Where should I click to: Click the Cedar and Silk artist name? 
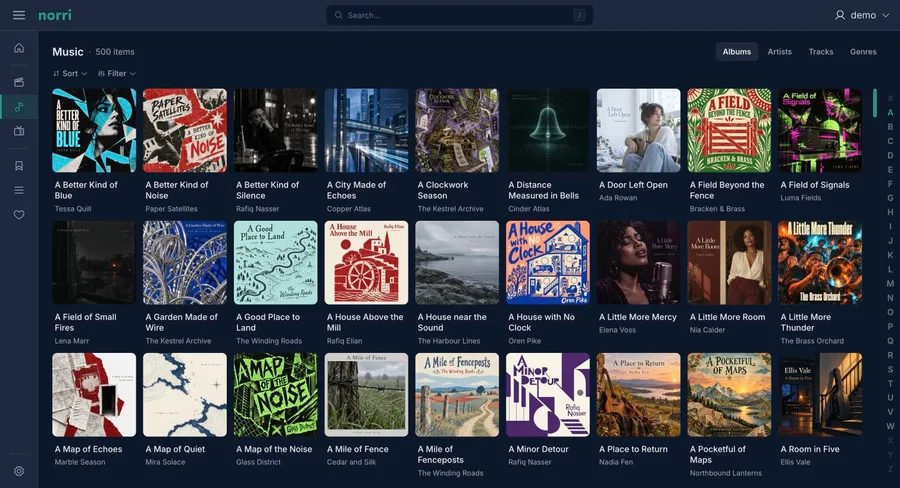tap(351, 462)
